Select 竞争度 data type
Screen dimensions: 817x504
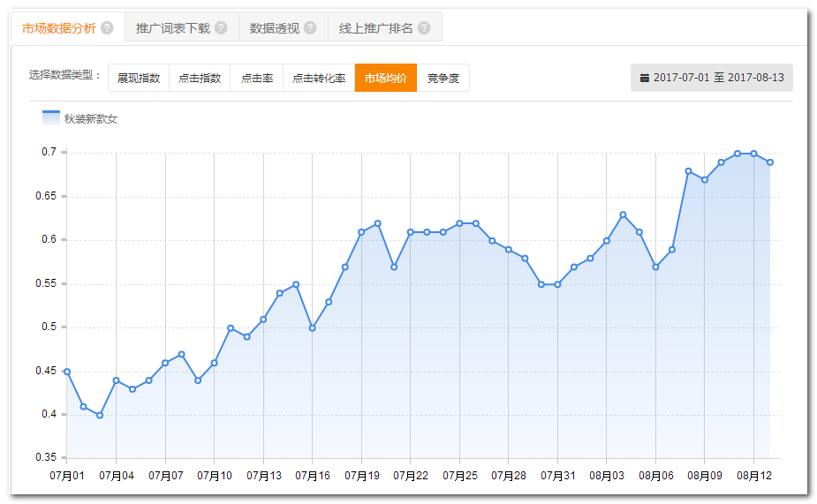tap(443, 78)
